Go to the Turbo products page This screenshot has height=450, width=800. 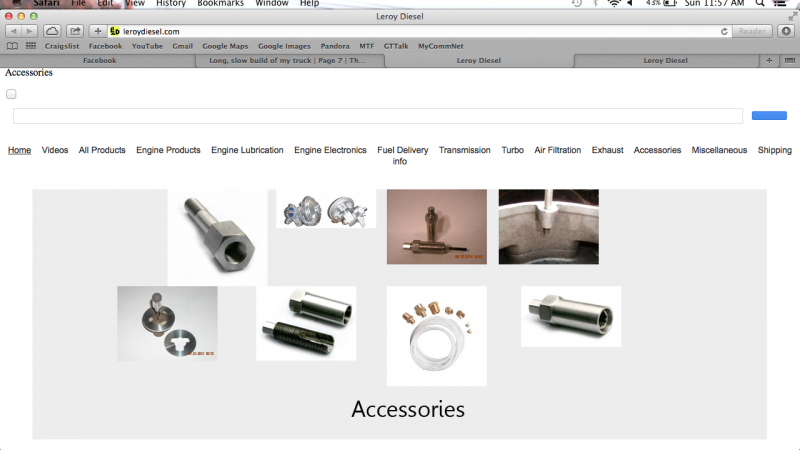[x=512, y=150]
